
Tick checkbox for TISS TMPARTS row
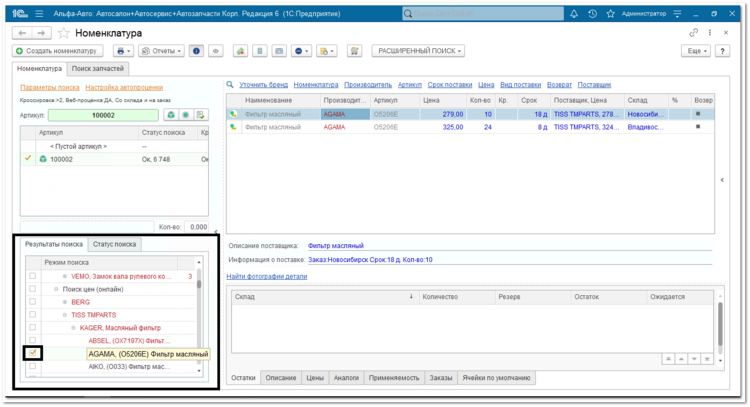click(33, 315)
